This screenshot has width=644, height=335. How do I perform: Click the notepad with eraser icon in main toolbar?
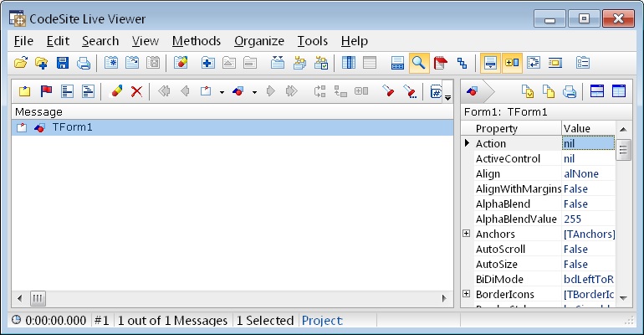coord(181,63)
